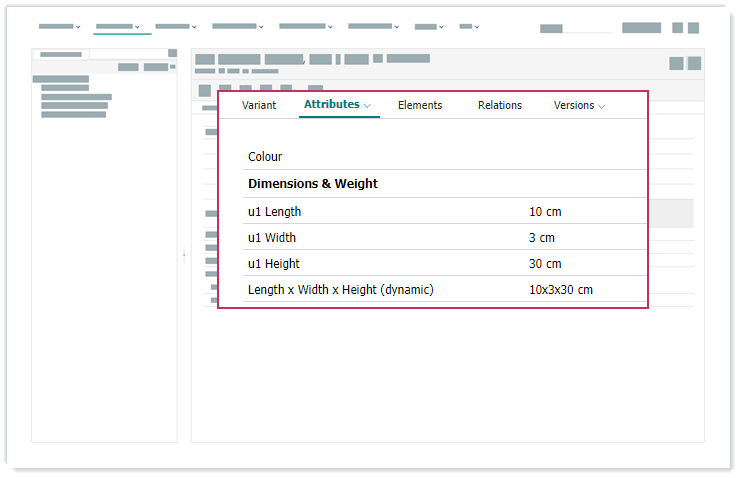Edit the u1 Width value 3 cm

pos(542,238)
